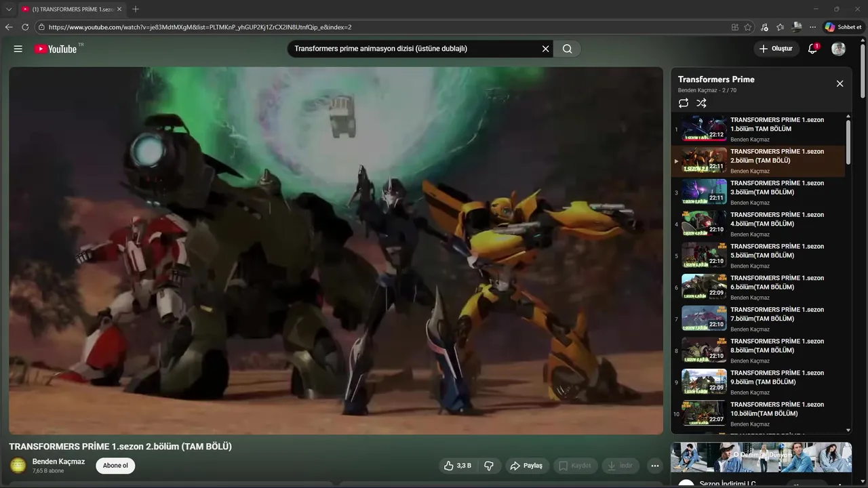Add page to favorites star
The width and height of the screenshot is (868, 488).
(748, 27)
